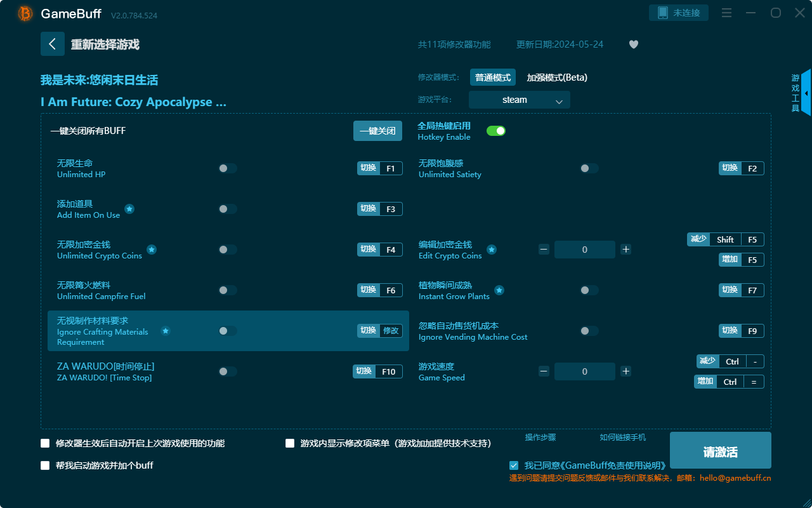Increase Edit Crypto Coins with plus icon
Image resolution: width=812 pixels, height=508 pixels.
click(x=626, y=250)
